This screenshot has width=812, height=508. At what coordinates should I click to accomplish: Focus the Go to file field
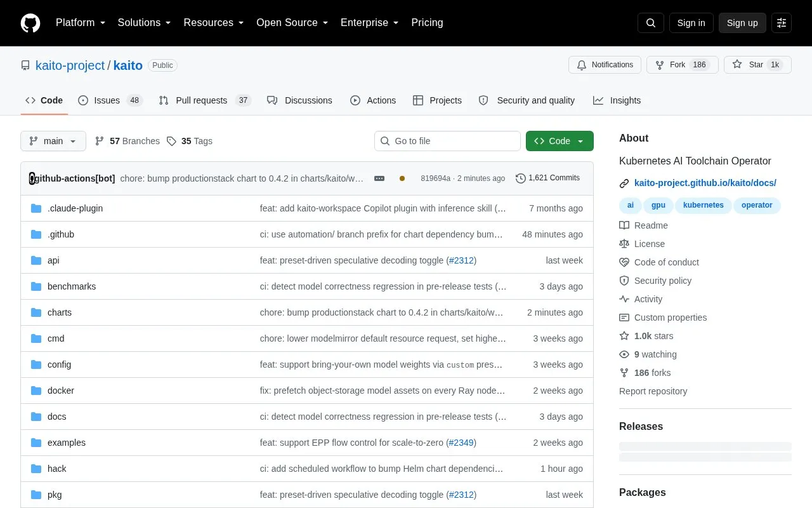pyautogui.click(x=447, y=141)
